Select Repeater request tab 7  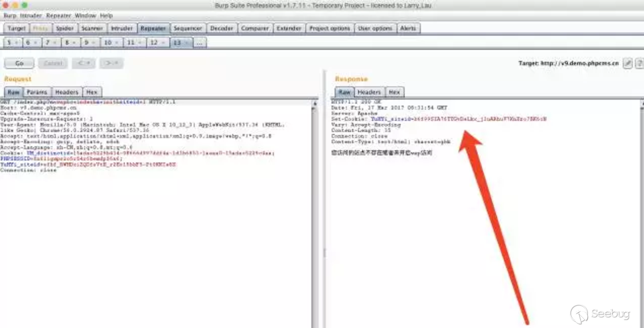tap(51, 43)
